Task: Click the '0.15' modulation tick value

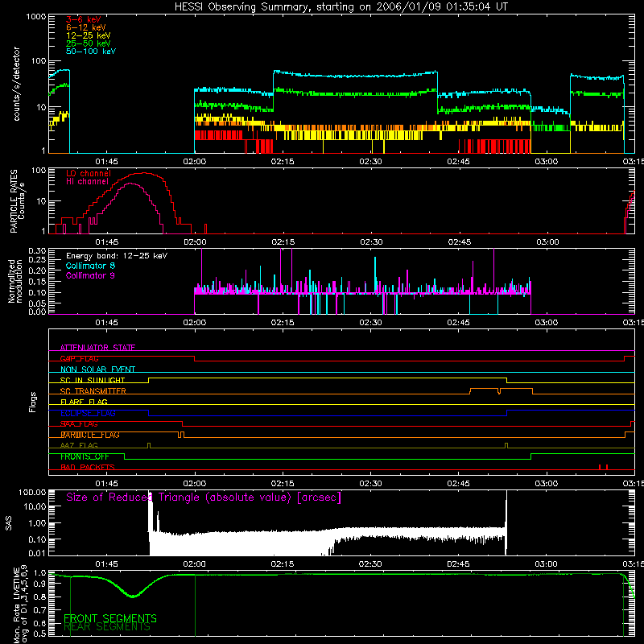Action: coord(36,282)
